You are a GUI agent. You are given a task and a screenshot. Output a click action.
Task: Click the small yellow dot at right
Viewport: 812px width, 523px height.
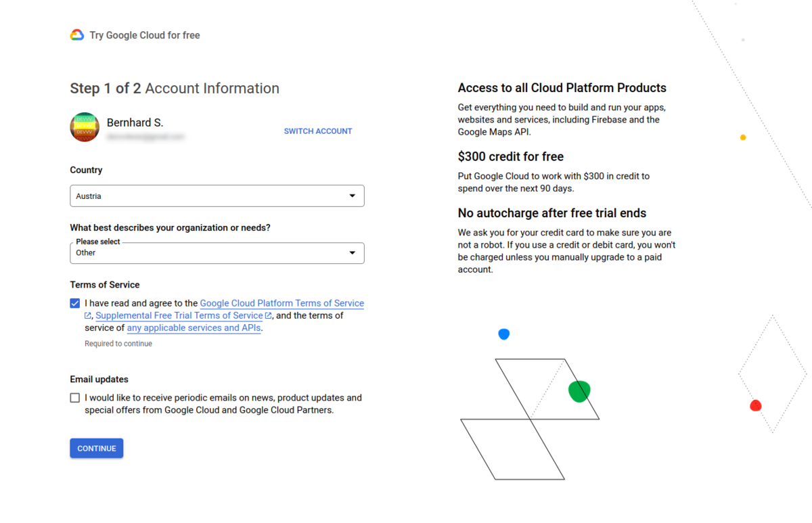pos(743,137)
